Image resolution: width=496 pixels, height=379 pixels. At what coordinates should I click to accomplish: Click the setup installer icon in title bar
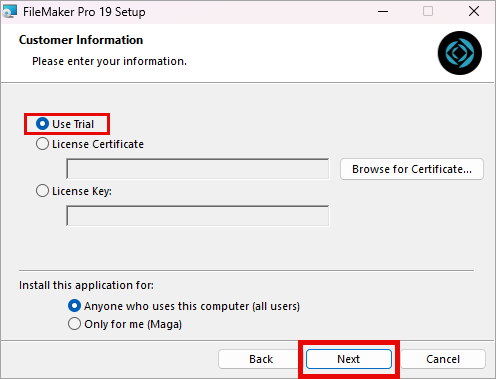pos(9,12)
